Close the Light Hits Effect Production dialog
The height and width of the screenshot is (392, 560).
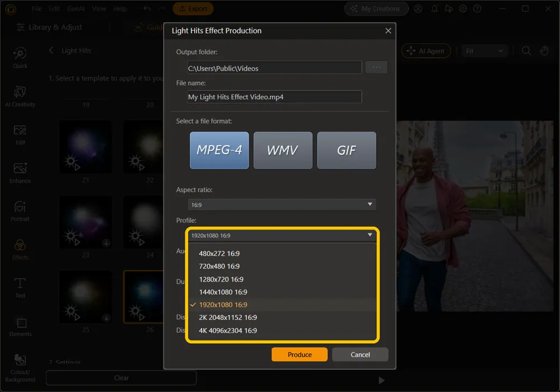click(x=388, y=31)
